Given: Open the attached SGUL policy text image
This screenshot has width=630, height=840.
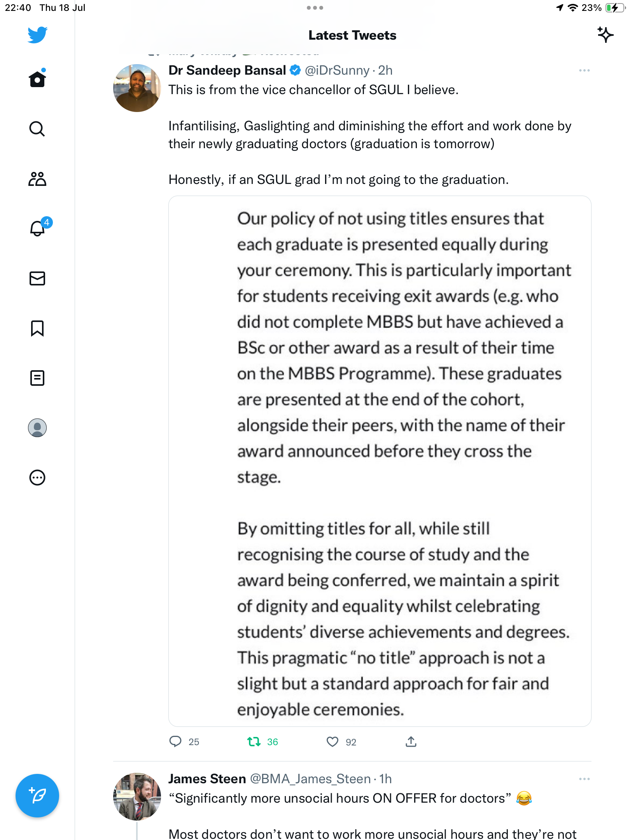Looking at the screenshot, I should click(380, 461).
